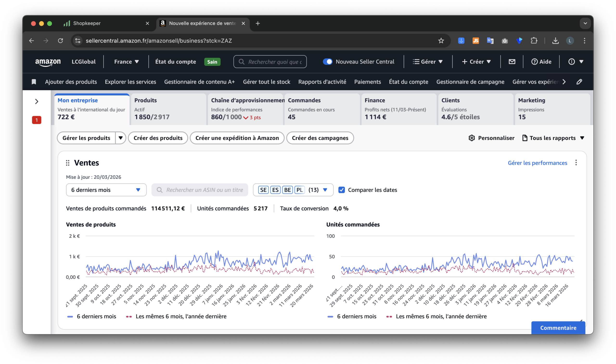Uncheck the Comparer les dates checkbox
This screenshot has height=364, width=616.
click(x=341, y=190)
